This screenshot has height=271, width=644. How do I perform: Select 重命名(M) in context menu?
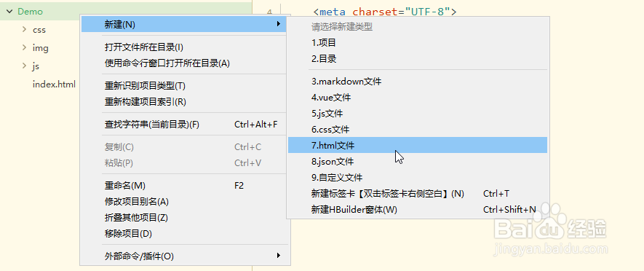pos(185,186)
